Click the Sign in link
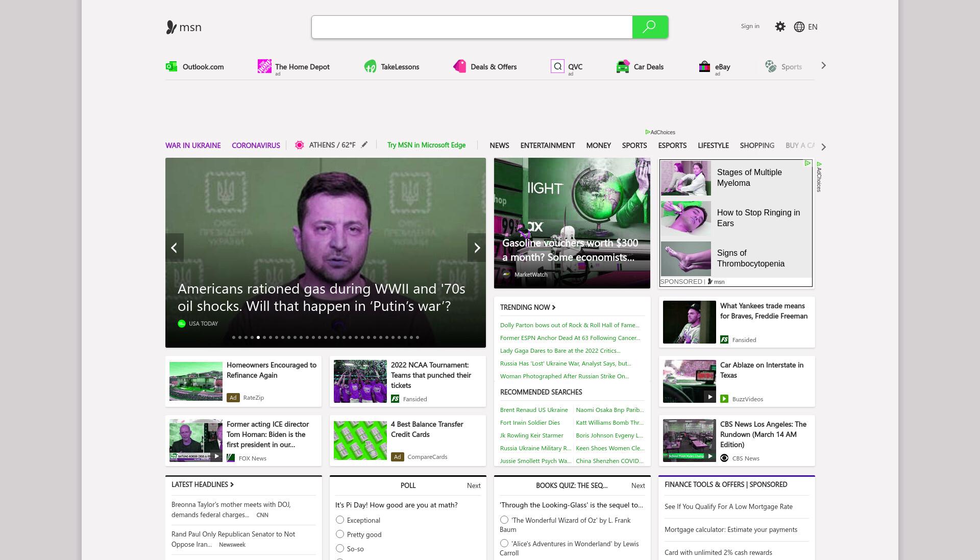This screenshot has width=980, height=560. [x=750, y=26]
